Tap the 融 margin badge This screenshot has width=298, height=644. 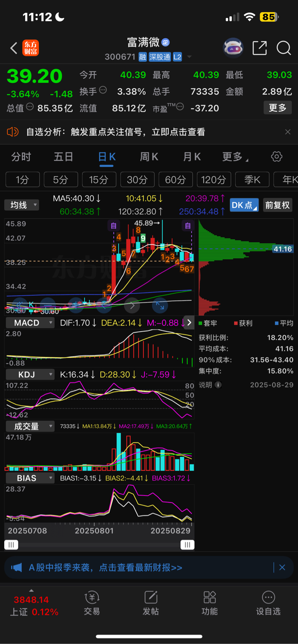click(x=143, y=57)
